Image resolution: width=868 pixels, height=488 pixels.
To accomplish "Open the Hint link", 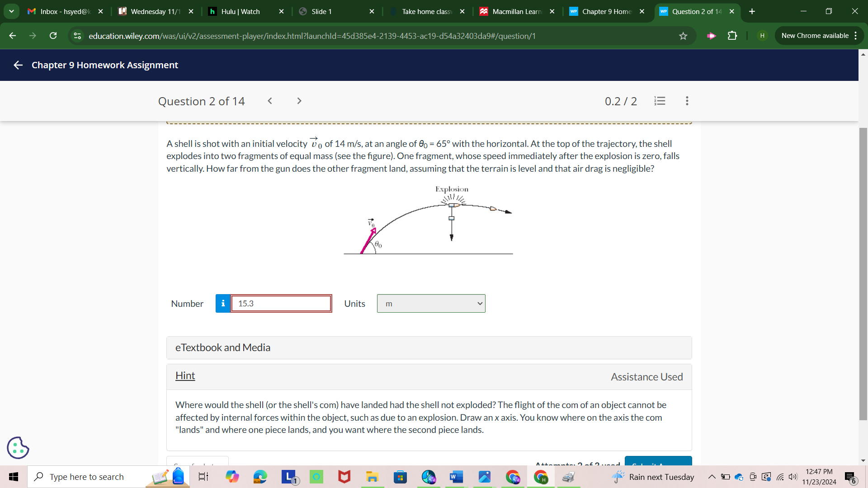I will coord(185,375).
